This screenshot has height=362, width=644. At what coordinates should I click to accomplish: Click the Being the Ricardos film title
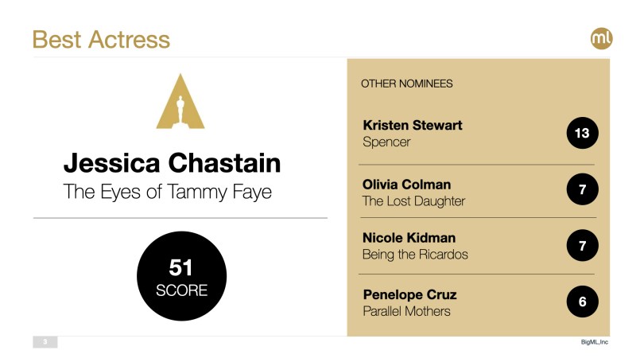pyautogui.click(x=415, y=255)
